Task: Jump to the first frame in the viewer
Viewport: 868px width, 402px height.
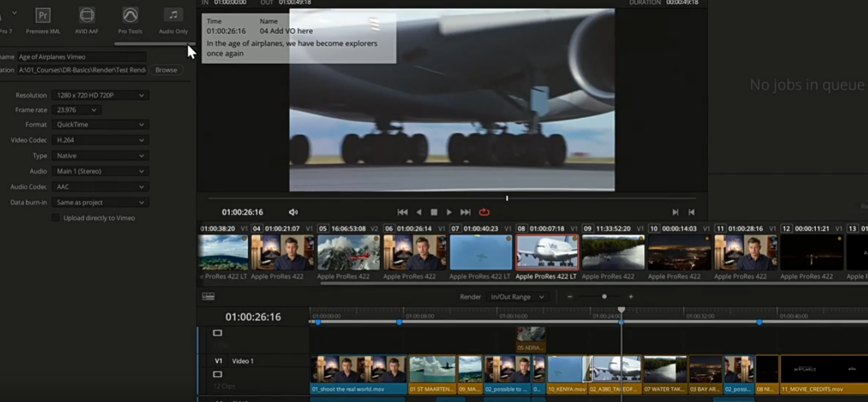Action: point(402,212)
